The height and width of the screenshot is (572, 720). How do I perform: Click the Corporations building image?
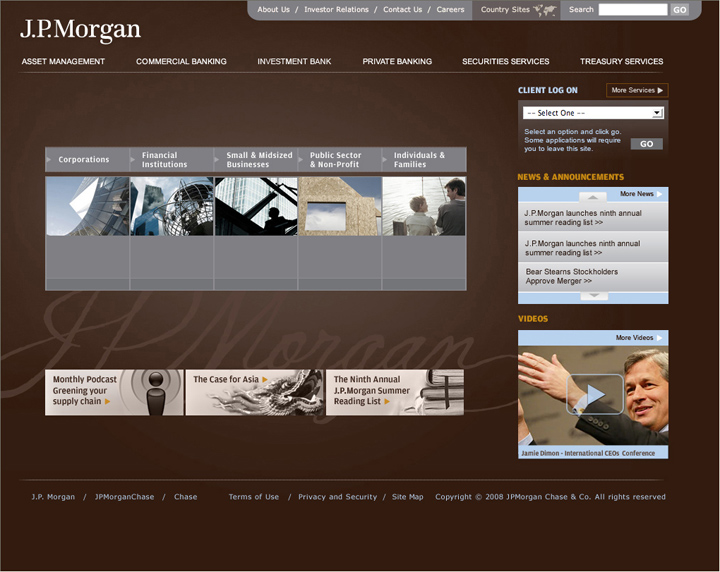tap(87, 207)
